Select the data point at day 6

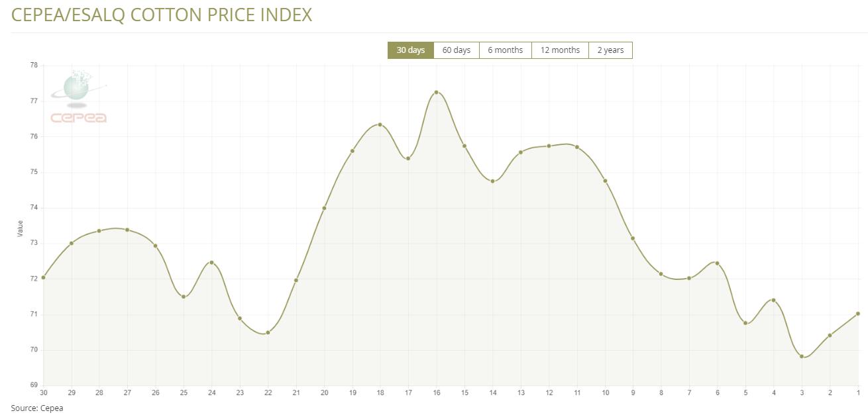(717, 263)
